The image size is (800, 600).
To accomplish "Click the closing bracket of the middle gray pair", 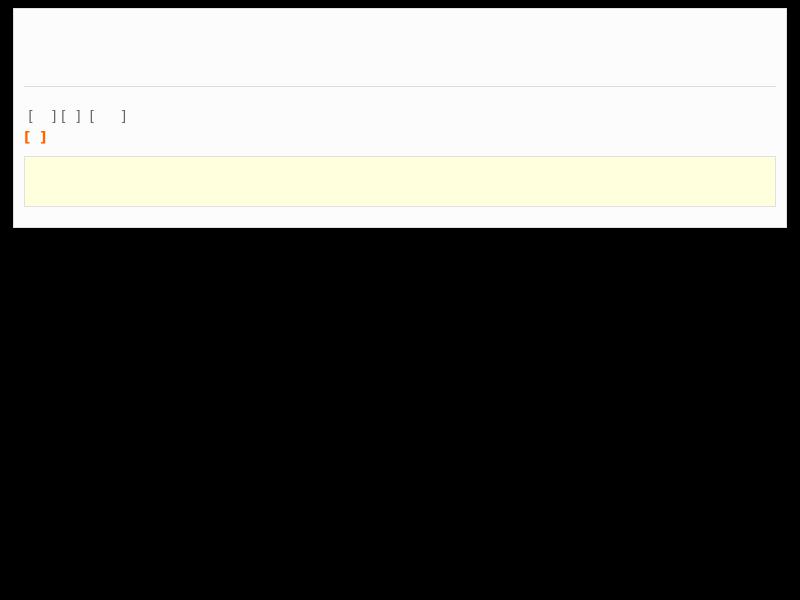I will (x=79, y=116).
